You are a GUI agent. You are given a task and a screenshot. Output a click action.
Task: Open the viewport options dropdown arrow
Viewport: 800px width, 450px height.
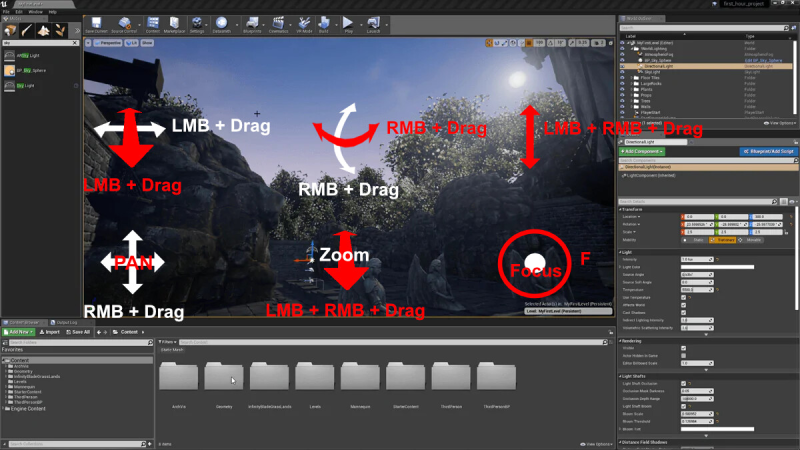click(88, 43)
